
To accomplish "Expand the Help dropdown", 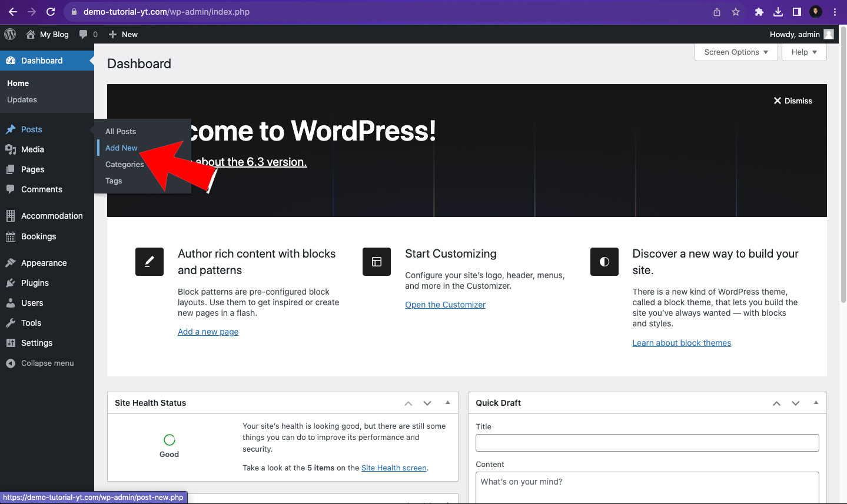I will pyautogui.click(x=803, y=52).
